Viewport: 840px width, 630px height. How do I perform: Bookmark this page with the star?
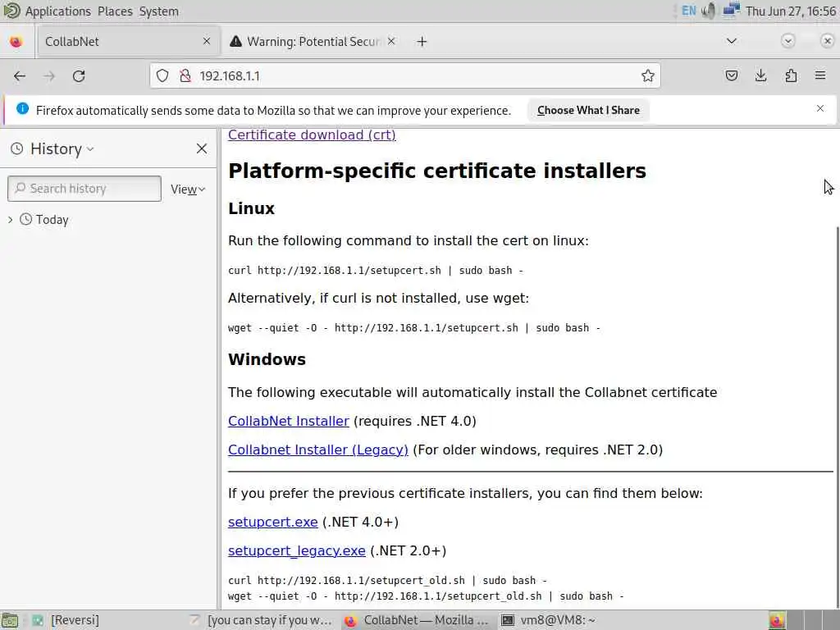point(648,76)
